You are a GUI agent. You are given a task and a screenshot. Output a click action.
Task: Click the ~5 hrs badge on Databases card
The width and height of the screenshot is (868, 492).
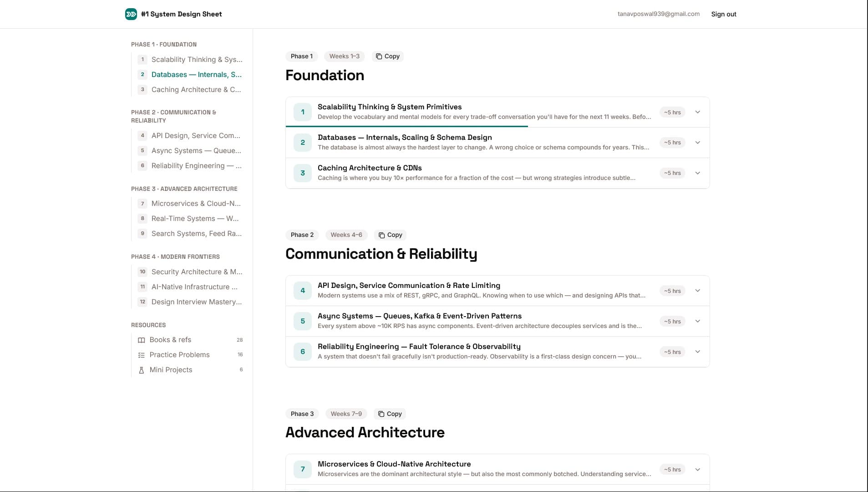click(672, 143)
